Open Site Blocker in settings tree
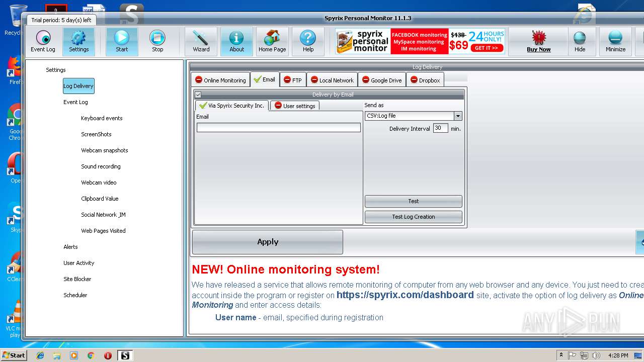The height and width of the screenshot is (362, 644). pyautogui.click(x=77, y=279)
